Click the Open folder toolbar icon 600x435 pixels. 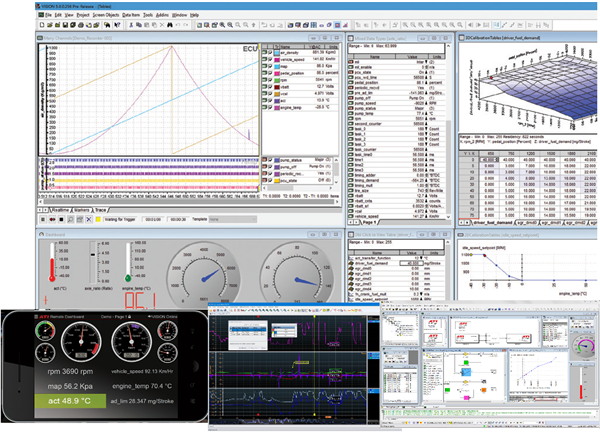(50, 25)
